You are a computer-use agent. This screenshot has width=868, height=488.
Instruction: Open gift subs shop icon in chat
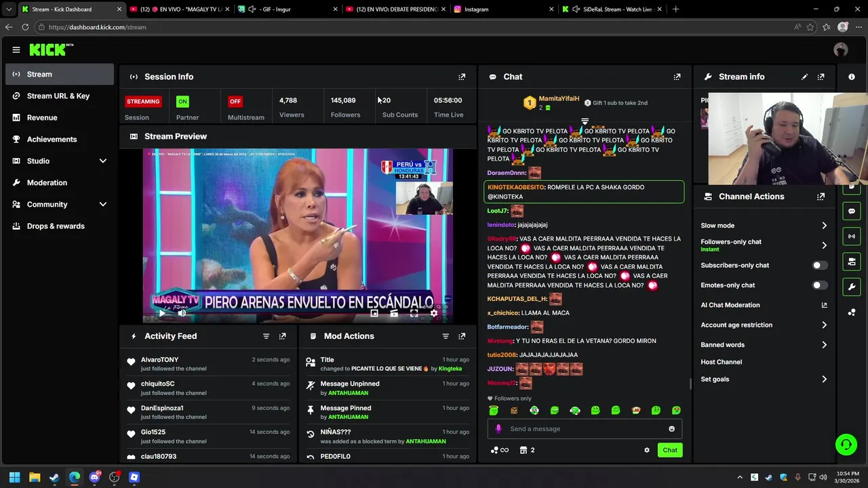(x=527, y=450)
